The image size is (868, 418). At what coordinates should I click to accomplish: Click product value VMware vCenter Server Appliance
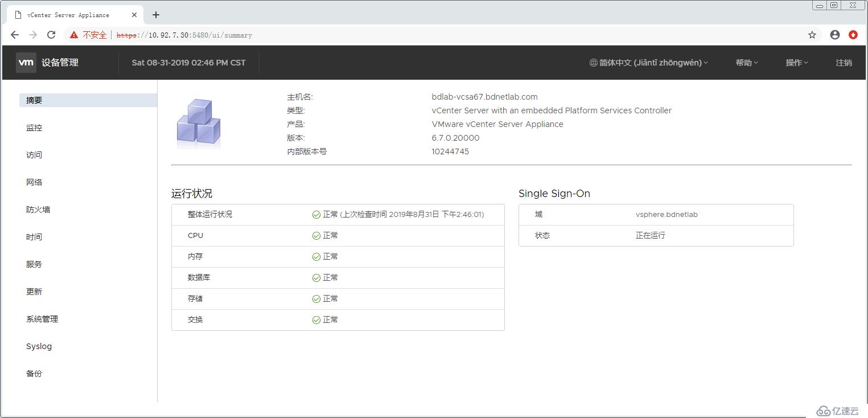click(497, 124)
